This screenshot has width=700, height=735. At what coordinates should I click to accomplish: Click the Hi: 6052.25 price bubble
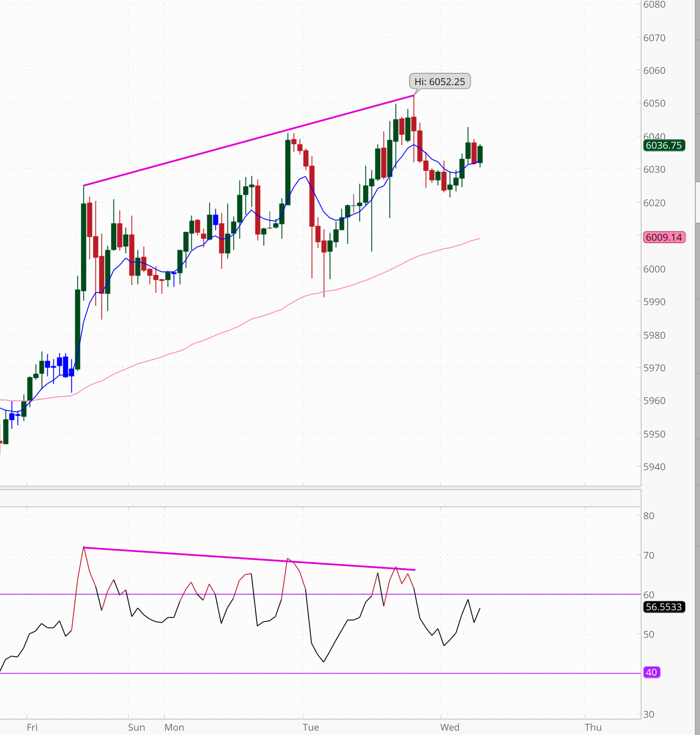pos(439,81)
